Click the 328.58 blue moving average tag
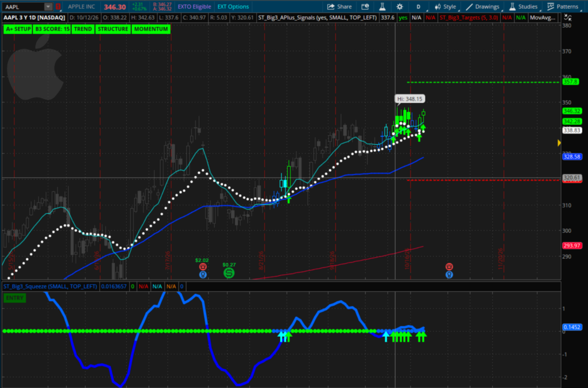The image size is (588, 388). (572, 157)
